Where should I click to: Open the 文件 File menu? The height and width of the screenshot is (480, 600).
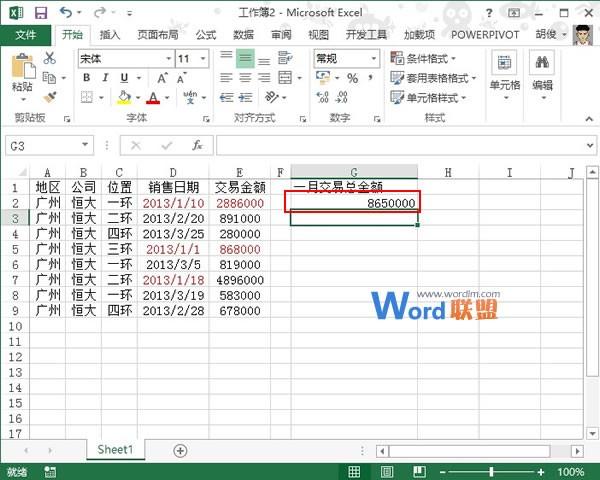click(25, 35)
